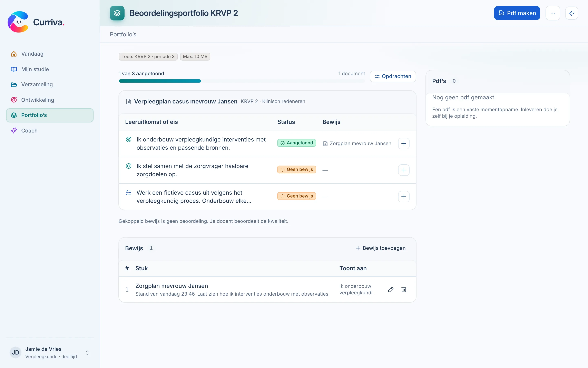
Task: Click Geen bewijs badge for zorgdoelen row
Action: [296, 169]
